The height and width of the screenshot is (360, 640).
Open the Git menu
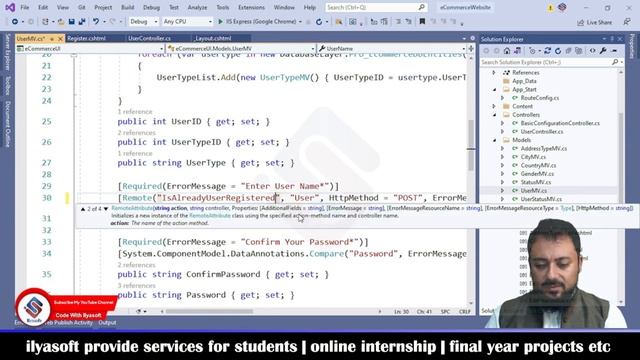[x=82, y=7]
